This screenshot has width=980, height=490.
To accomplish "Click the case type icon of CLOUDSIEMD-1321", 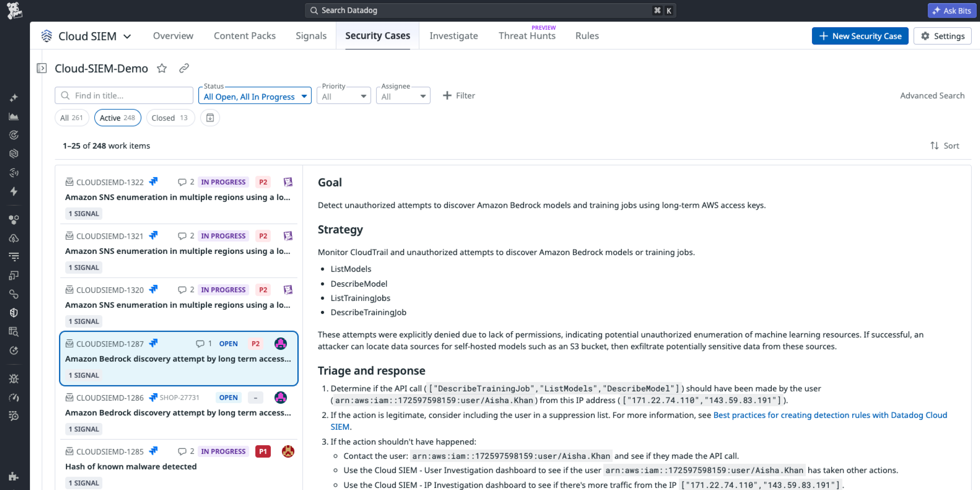I will point(69,236).
